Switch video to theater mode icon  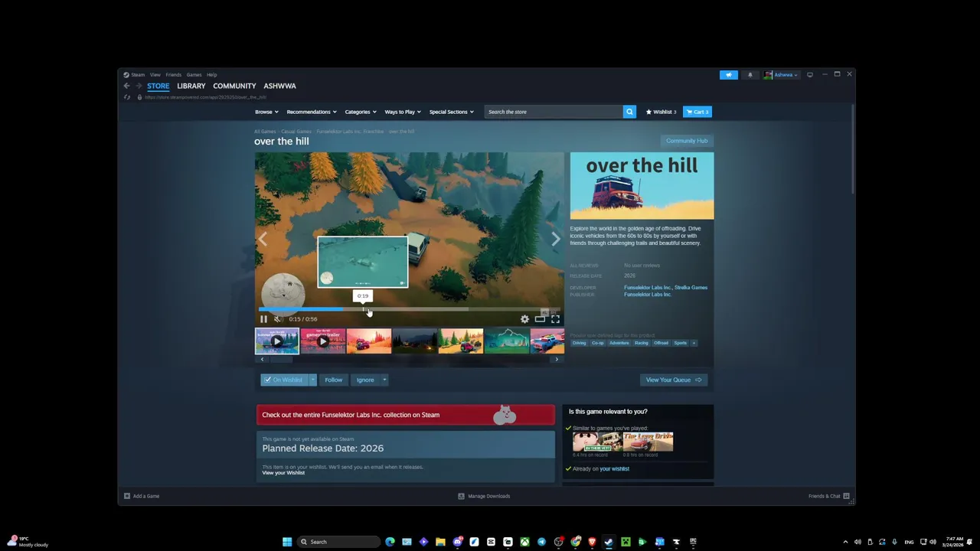tap(540, 319)
